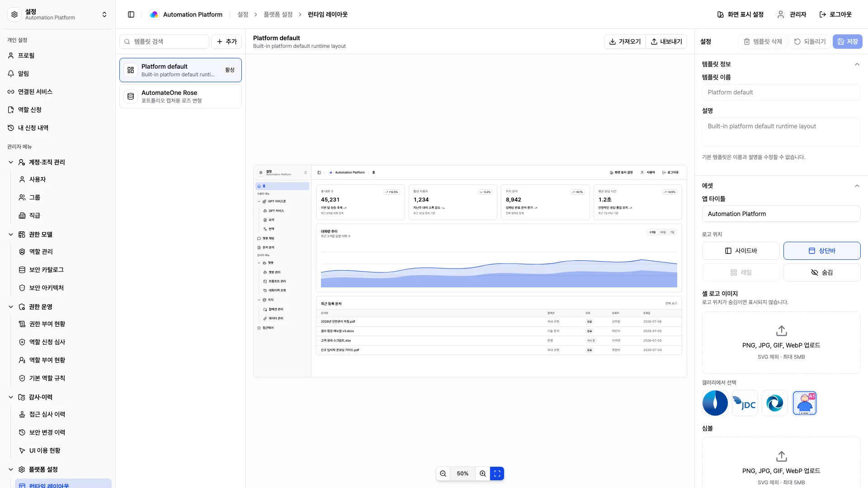Image resolution: width=868 pixels, height=488 pixels.
Task: Open 보안 카탈로그
Action: click(63, 270)
